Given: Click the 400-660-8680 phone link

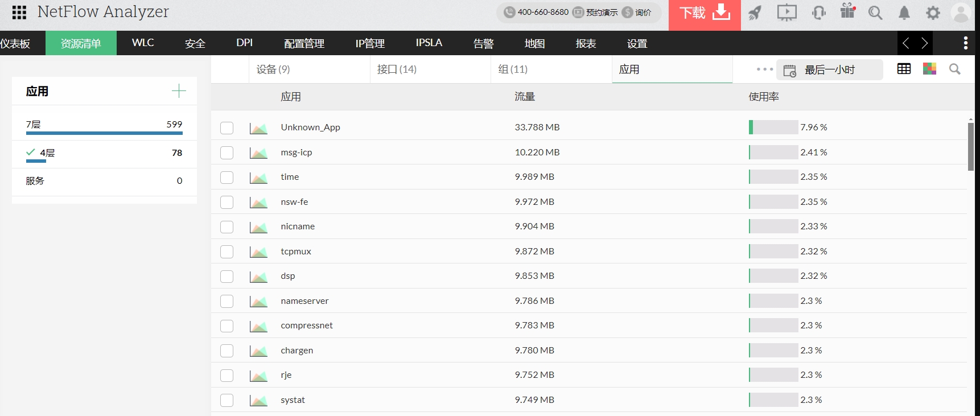Looking at the screenshot, I should [536, 12].
